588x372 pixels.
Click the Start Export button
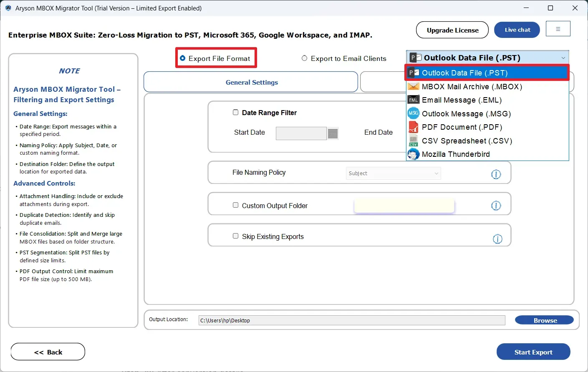coord(533,352)
